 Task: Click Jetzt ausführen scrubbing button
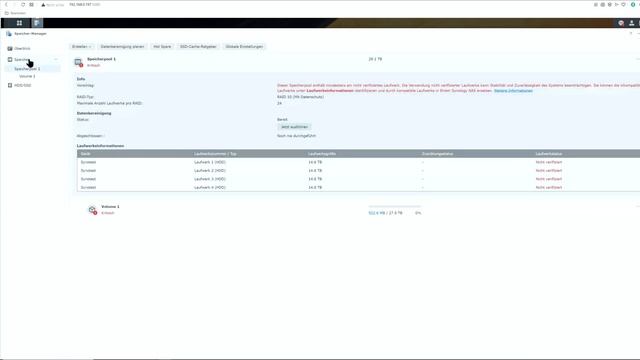pyautogui.click(x=294, y=127)
